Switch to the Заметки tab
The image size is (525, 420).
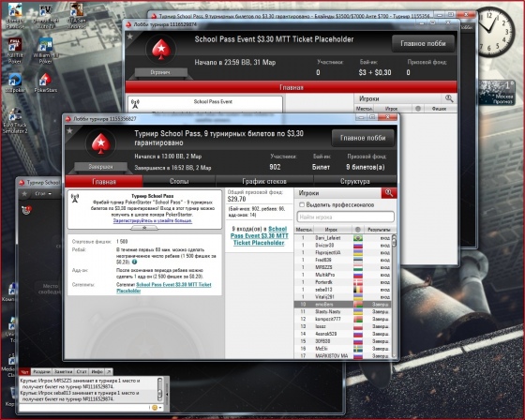pos(64,372)
